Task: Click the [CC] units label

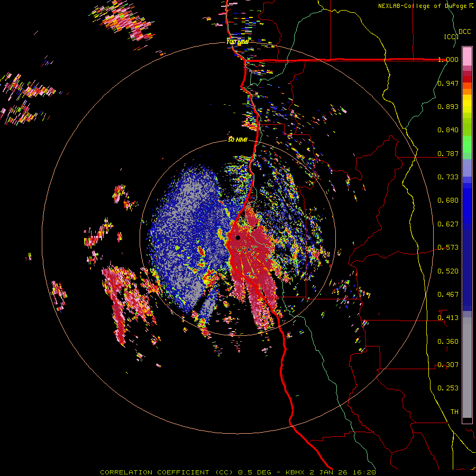Action: (451, 36)
